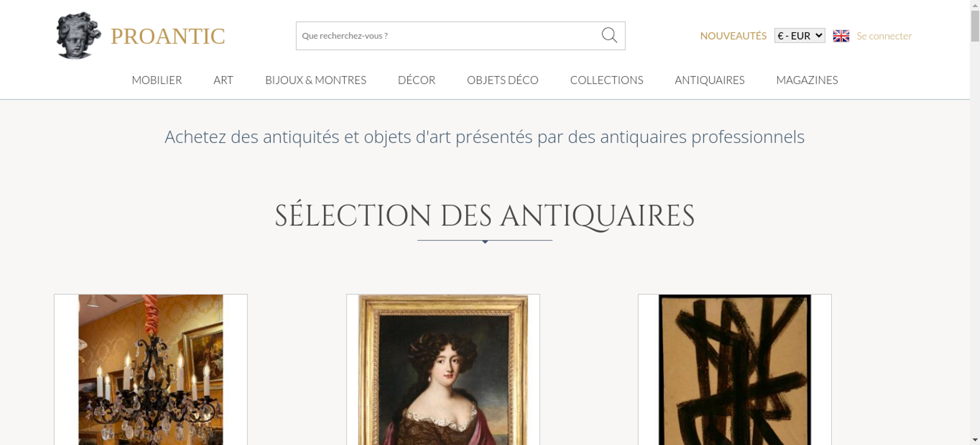The width and height of the screenshot is (980, 445).
Task: Switch language with the UK flag icon
Action: click(841, 36)
